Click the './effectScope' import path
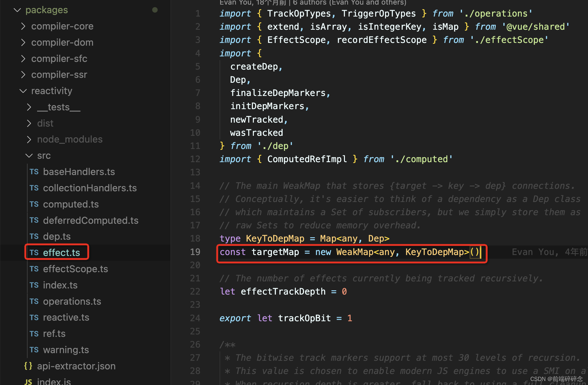The width and height of the screenshot is (588, 385). 509,40
